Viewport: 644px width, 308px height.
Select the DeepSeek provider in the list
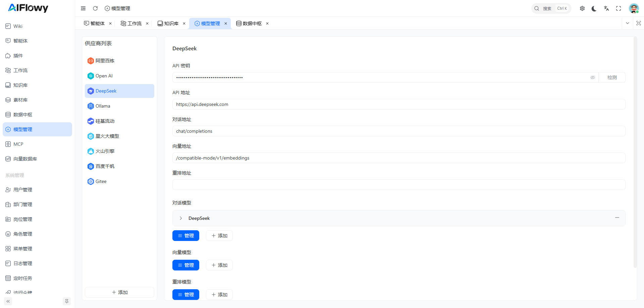(119, 91)
